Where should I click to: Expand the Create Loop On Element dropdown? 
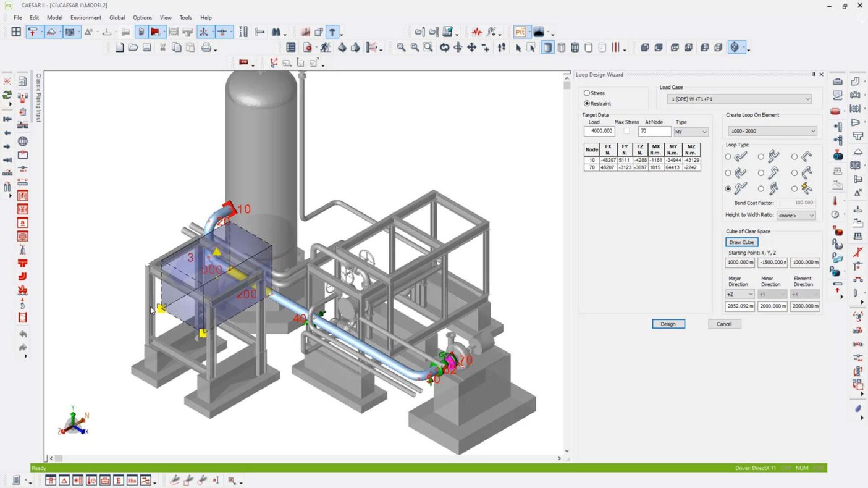click(x=772, y=131)
